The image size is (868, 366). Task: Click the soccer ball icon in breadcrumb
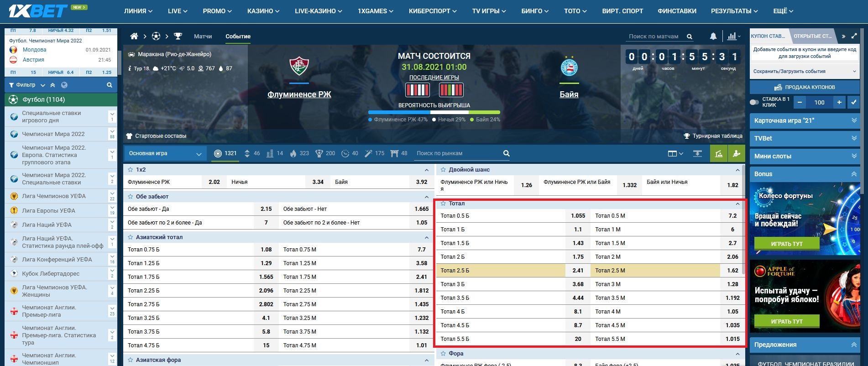(156, 36)
